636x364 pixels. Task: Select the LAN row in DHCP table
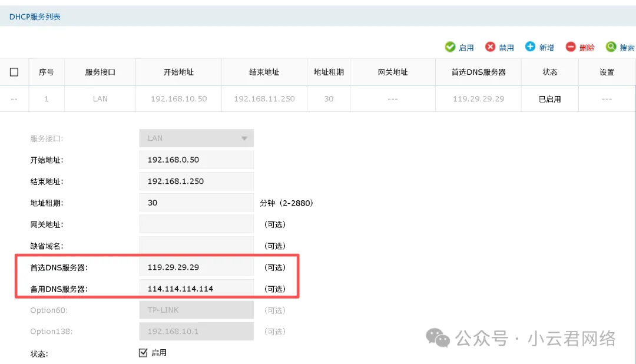[100, 99]
